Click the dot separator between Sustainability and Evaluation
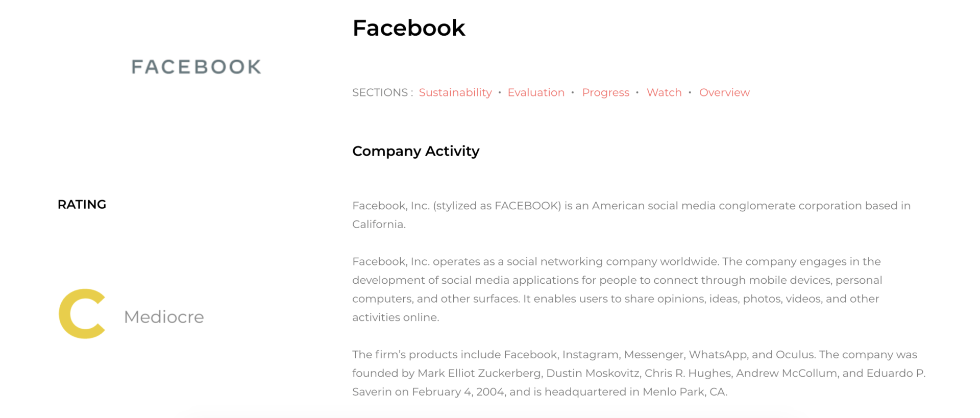This screenshot has width=980, height=418. coord(500,92)
